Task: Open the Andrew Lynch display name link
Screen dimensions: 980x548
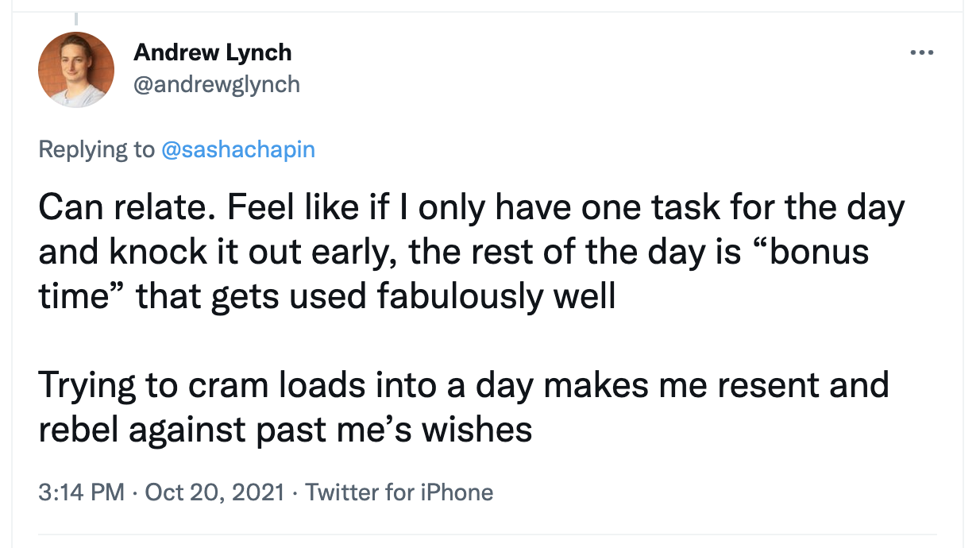Action: 212,52
